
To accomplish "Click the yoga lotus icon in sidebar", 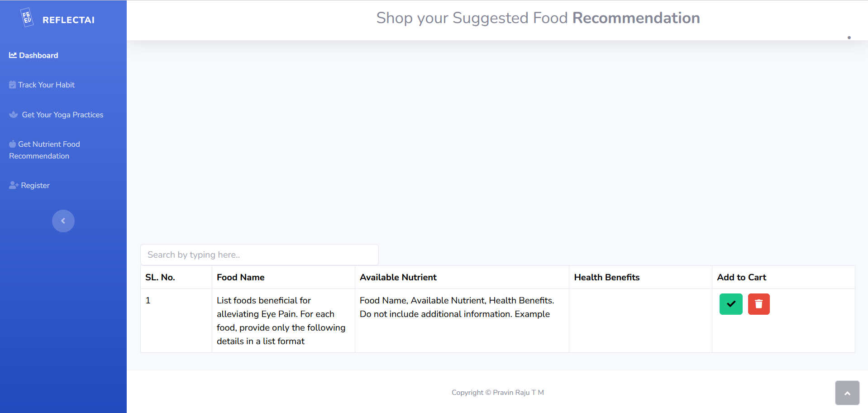I will (x=14, y=115).
